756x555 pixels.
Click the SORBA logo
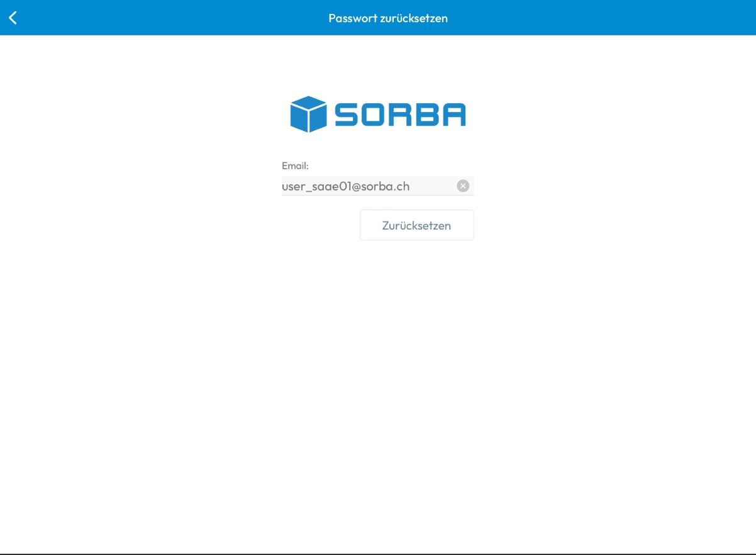pos(378,115)
